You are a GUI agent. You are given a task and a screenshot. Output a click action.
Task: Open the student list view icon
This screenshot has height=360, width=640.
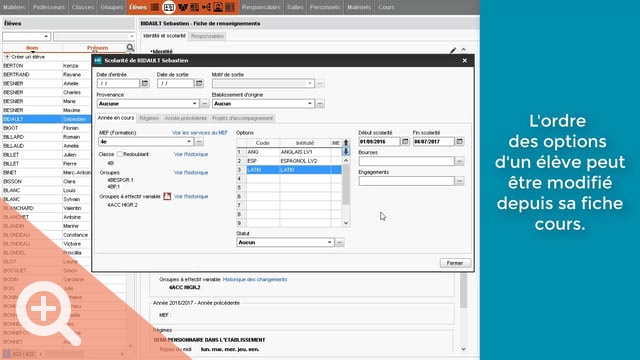point(155,7)
